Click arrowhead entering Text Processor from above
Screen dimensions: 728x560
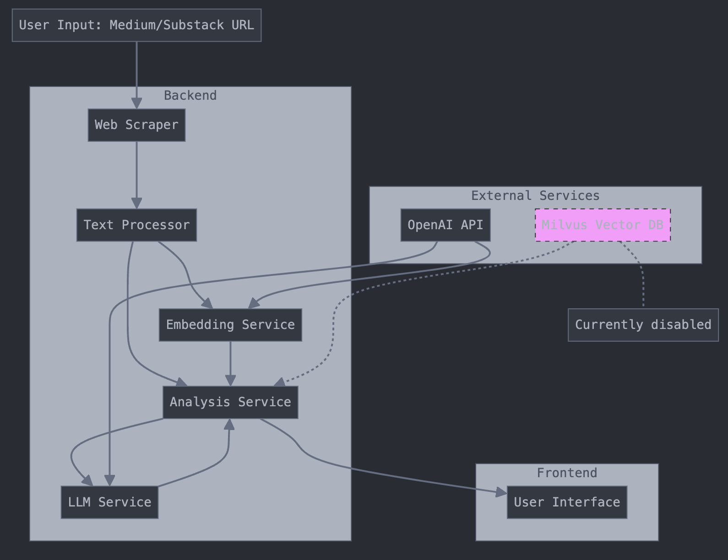click(136, 203)
